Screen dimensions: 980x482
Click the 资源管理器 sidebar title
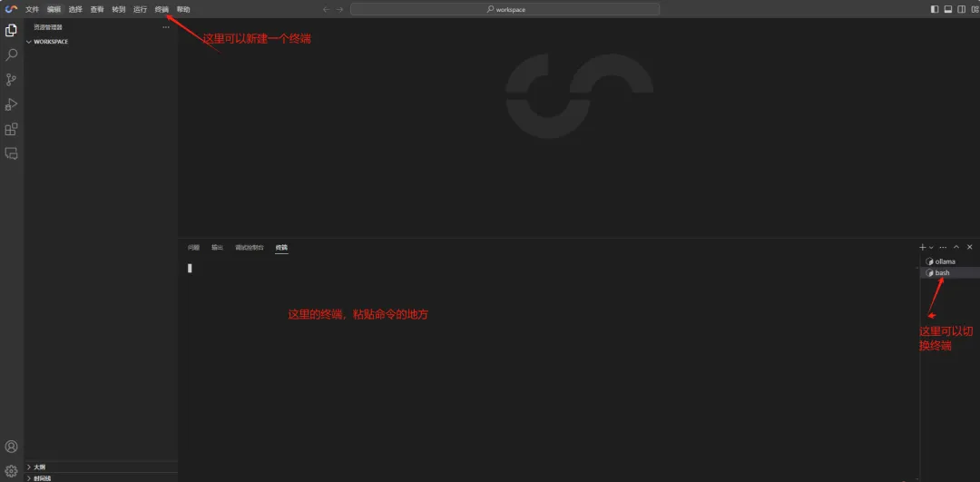pos(48,27)
